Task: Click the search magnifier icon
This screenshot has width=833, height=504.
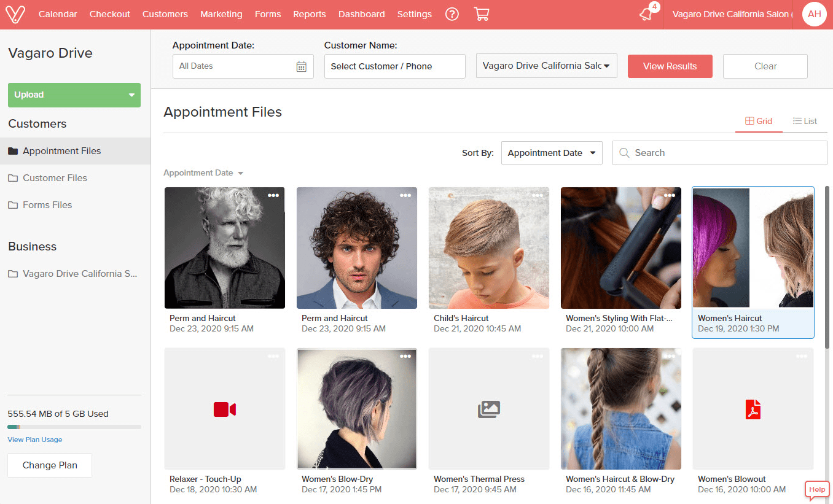Action: pos(624,153)
